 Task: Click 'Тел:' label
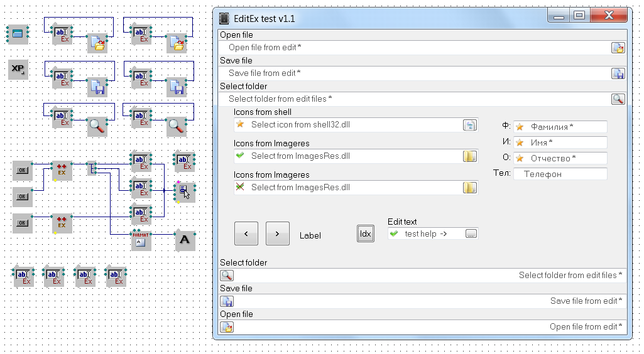[x=502, y=173]
